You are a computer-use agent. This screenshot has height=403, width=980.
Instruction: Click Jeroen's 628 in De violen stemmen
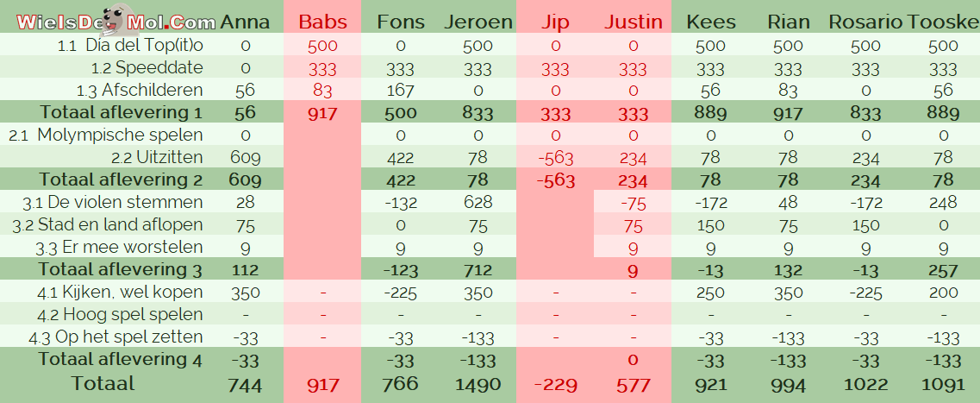[478, 202]
